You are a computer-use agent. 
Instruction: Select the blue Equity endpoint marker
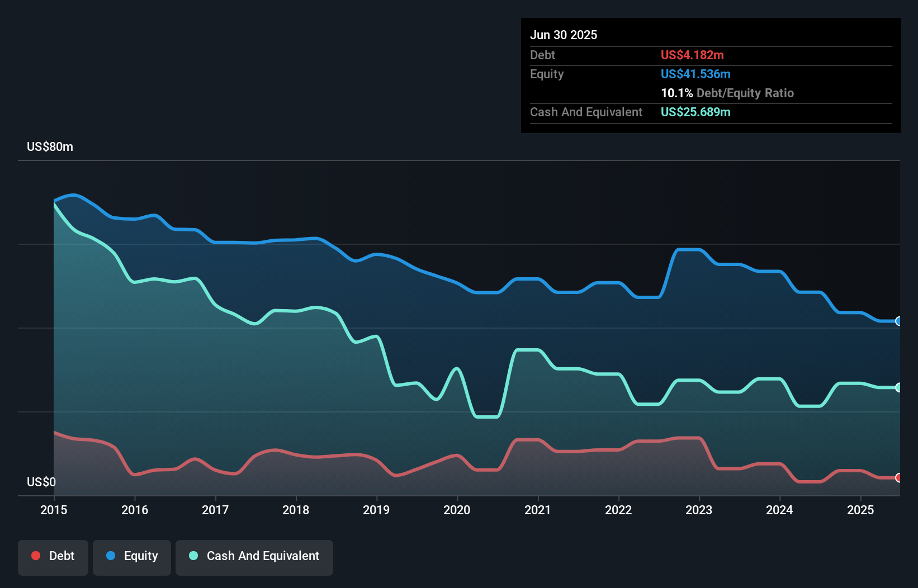[898, 321]
